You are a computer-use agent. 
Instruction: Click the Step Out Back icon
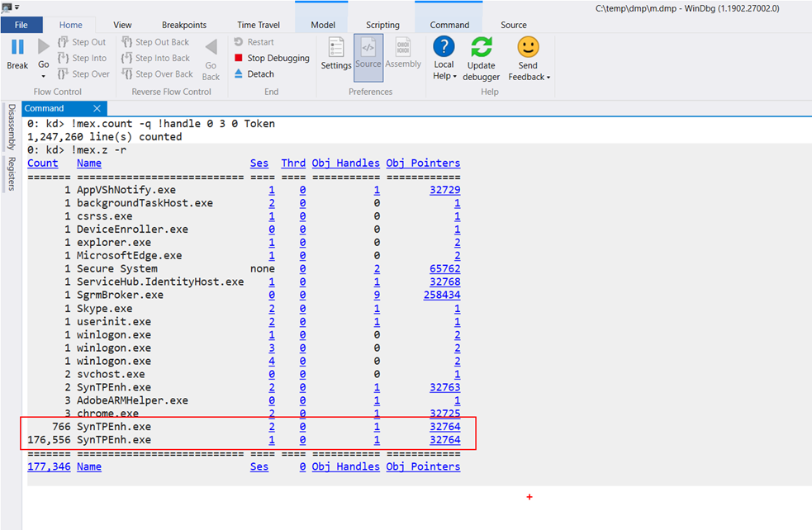[127, 42]
